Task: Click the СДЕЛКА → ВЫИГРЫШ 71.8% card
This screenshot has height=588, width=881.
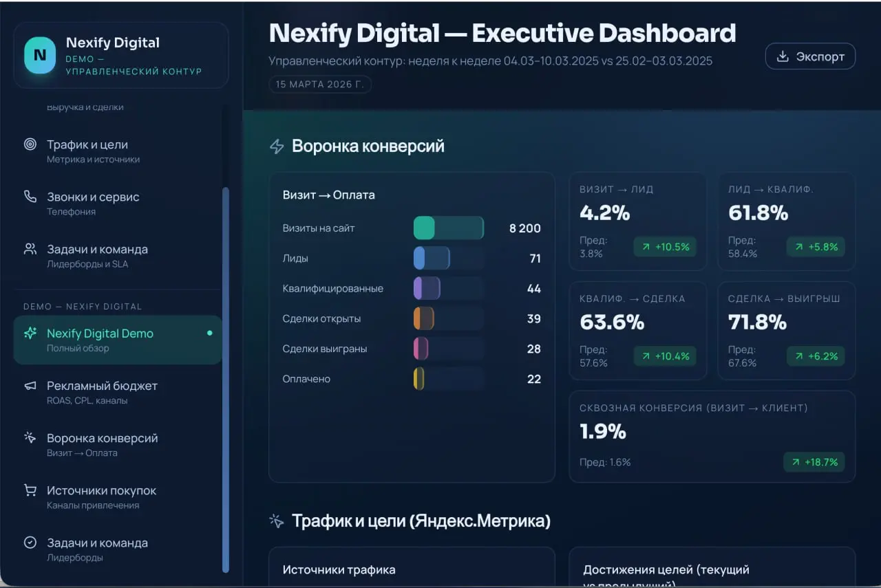Action: coord(787,331)
